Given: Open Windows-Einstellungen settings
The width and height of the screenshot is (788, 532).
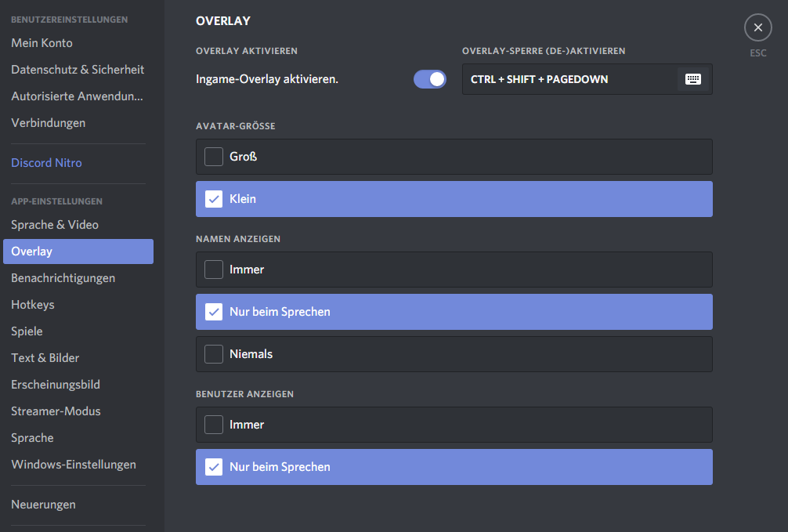Looking at the screenshot, I should click(78, 465).
